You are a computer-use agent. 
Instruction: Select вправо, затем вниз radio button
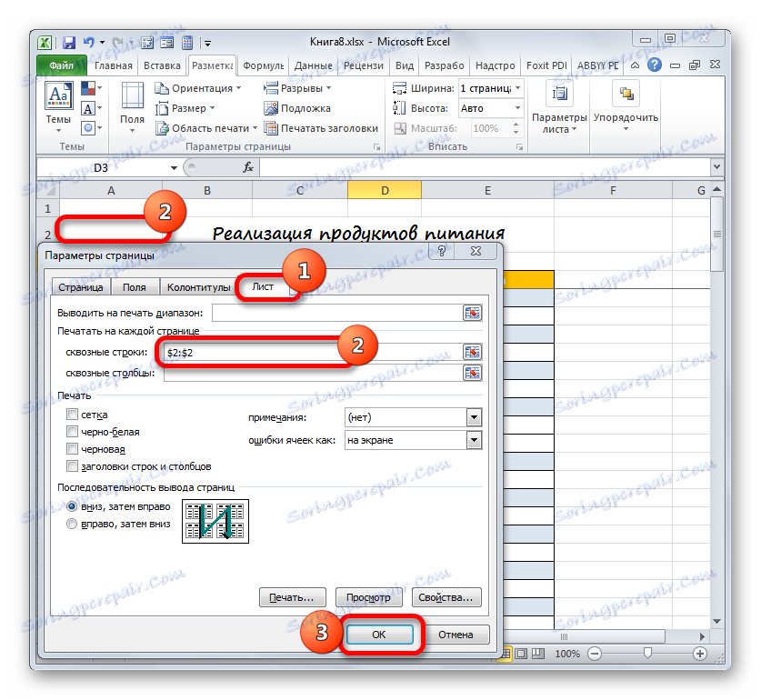[72, 524]
